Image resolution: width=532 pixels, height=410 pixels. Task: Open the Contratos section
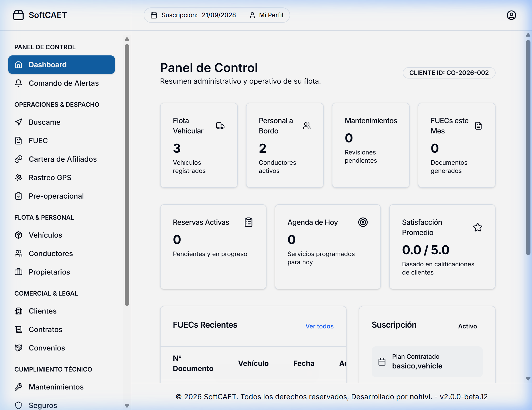pyautogui.click(x=45, y=329)
